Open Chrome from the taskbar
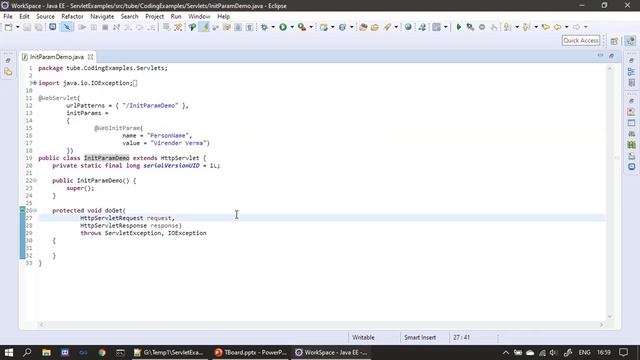Viewport: 640px width, 360px height. [x=102, y=352]
